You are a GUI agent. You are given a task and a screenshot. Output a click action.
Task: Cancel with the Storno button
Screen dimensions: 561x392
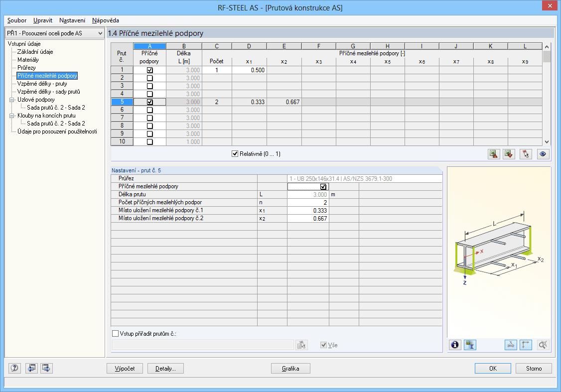(534, 369)
